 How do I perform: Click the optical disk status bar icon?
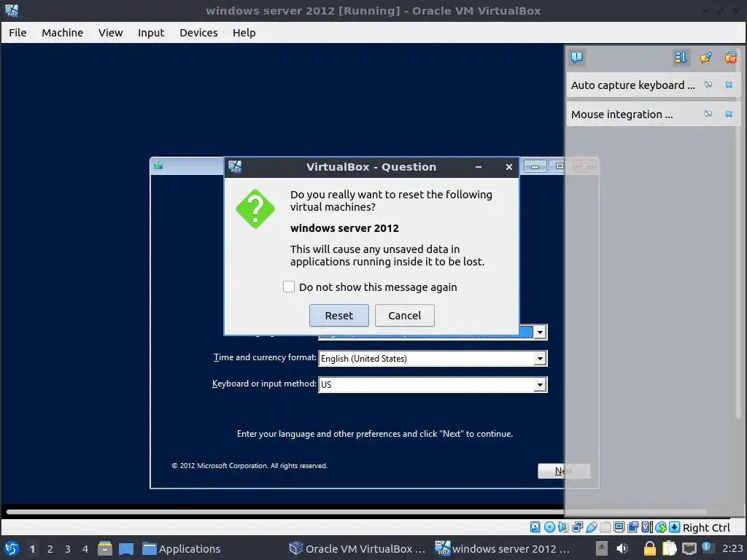click(x=549, y=527)
